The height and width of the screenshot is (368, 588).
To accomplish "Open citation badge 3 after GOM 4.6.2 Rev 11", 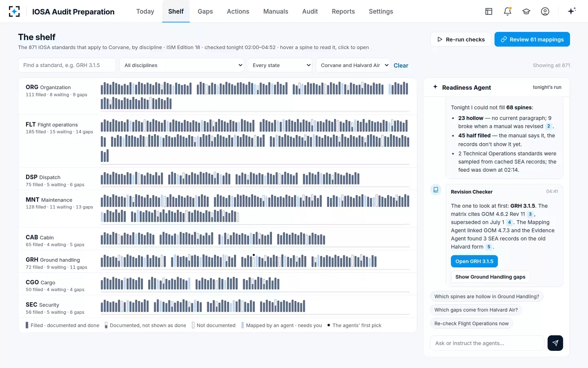I will [530, 214].
